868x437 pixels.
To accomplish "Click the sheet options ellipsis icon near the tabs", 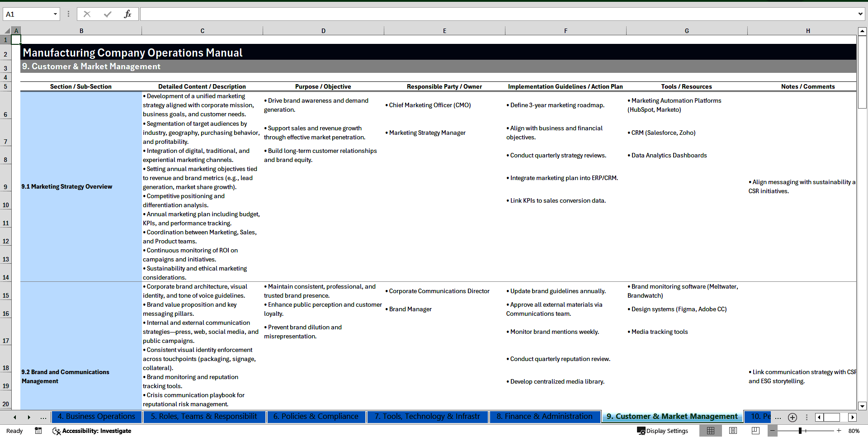I will (x=807, y=417).
